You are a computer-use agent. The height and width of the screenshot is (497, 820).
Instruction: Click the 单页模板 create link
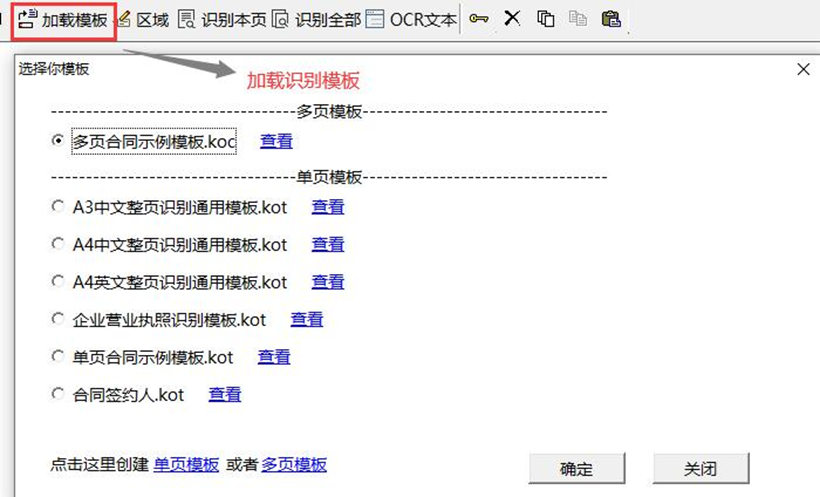coord(186,465)
